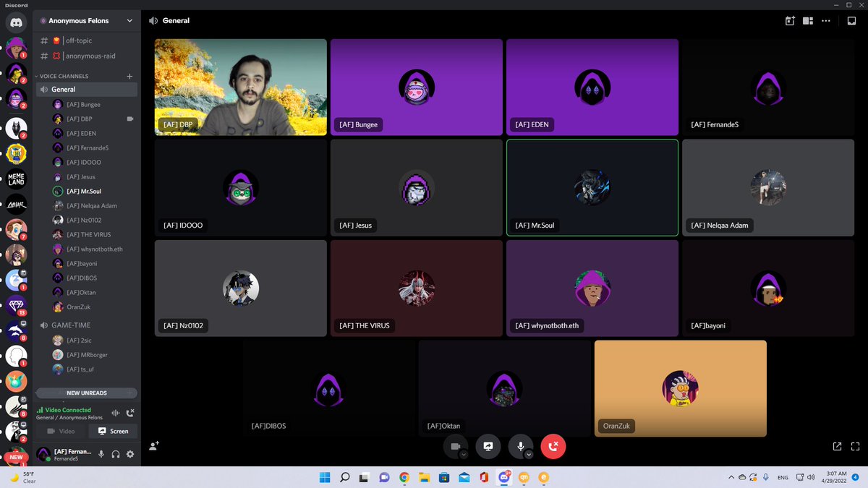Image resolution: width=868 pixels, height=488 pixels.
Task: Show hidden tray icons chevron
Action: click(x=731, y=477)
